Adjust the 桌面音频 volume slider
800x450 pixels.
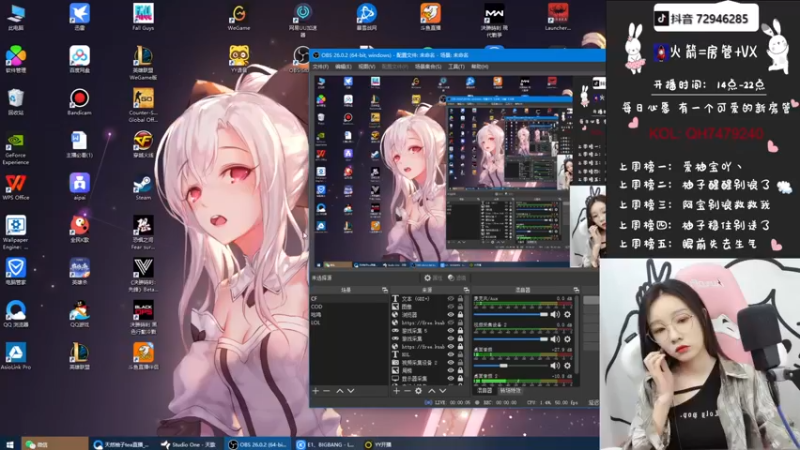[x=511, y=365]
